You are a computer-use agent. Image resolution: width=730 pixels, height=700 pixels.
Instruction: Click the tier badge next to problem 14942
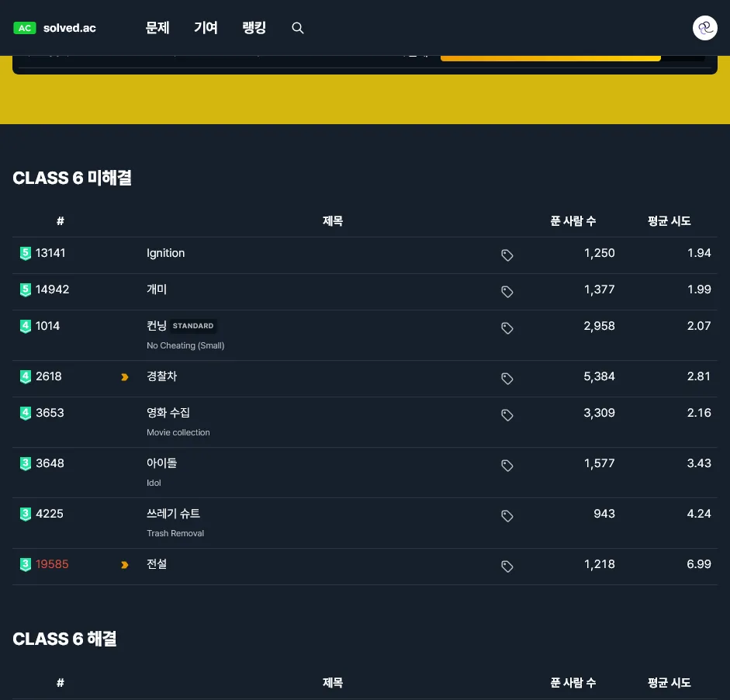[26, 289]
